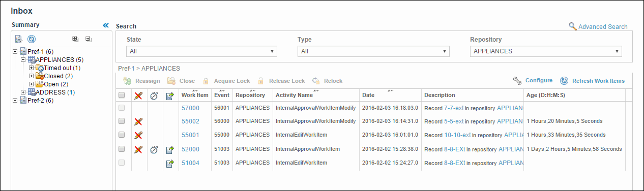Click the refresh icon in Summary toolbar
This screenshot has width=644, height=191.
[32, 39]
